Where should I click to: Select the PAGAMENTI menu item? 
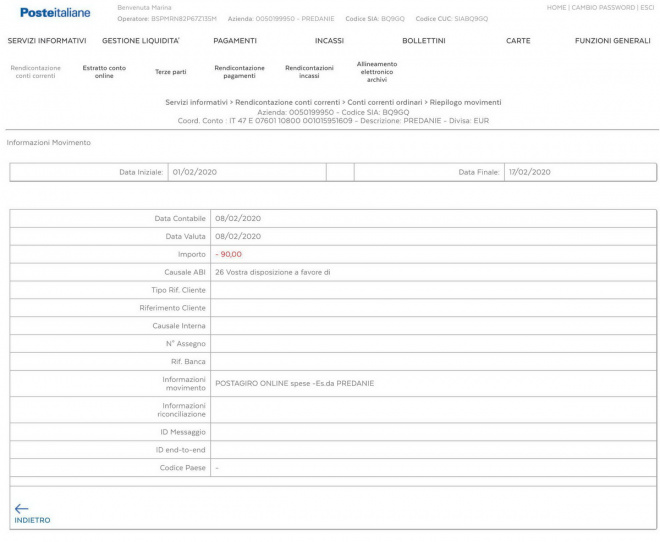click(x=235, y=41)
